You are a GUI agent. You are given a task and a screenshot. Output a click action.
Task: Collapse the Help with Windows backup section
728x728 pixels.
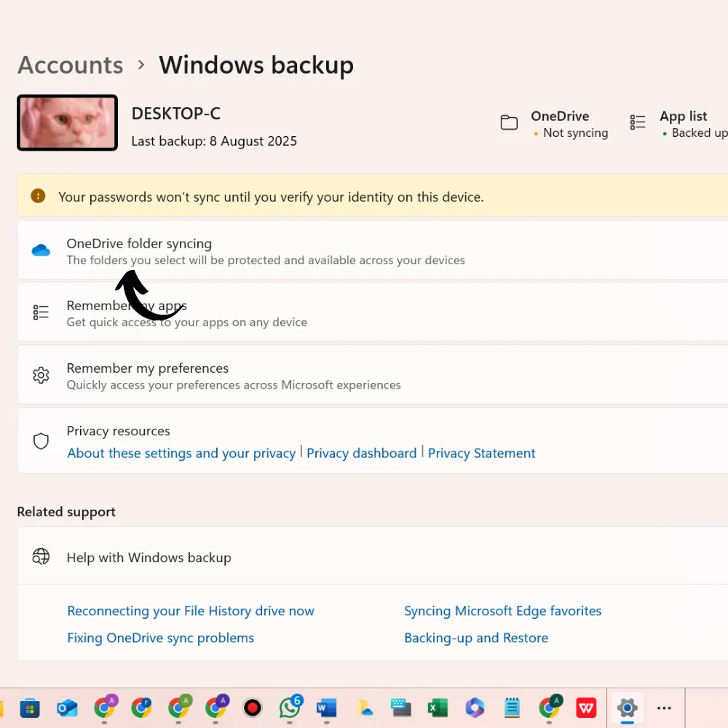[x=372, y=556]
